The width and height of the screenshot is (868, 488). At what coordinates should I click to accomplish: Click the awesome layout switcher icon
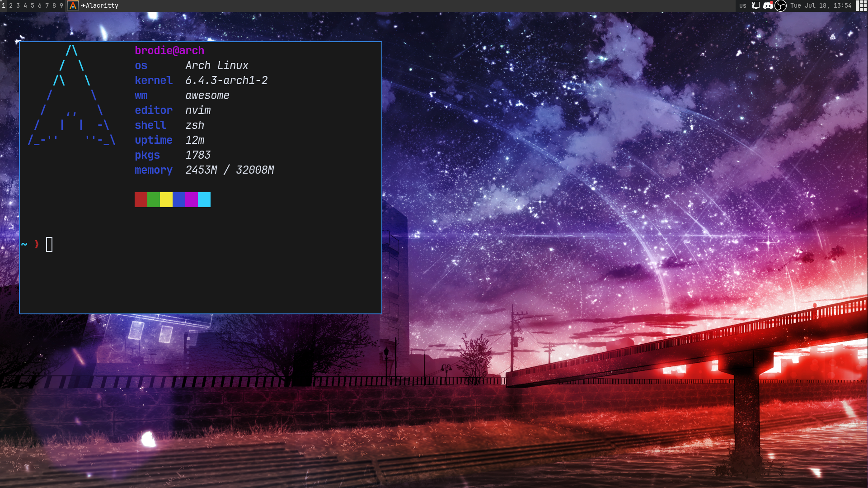click(x=862, y=6)
